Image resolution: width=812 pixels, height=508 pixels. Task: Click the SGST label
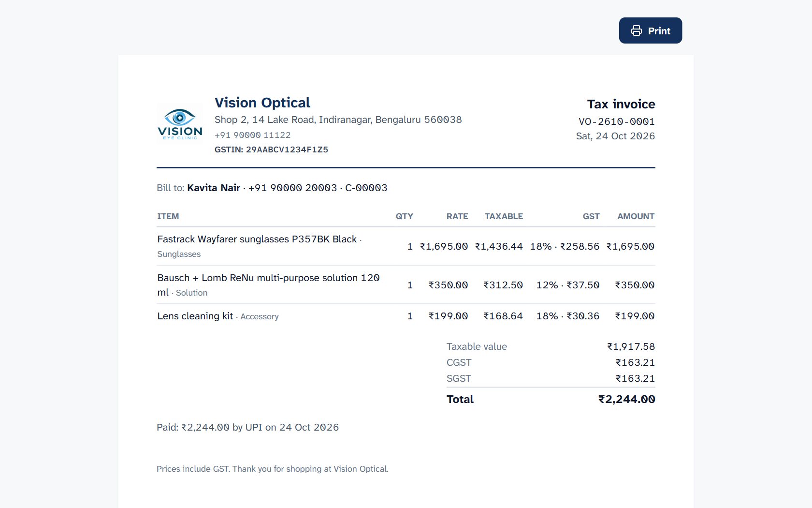(459, 378)
